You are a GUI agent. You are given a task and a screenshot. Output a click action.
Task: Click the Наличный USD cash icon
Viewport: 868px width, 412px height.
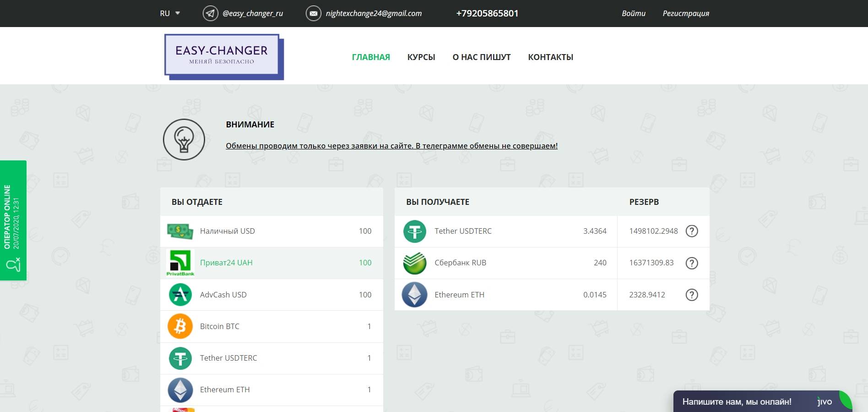tap(180, 231)
